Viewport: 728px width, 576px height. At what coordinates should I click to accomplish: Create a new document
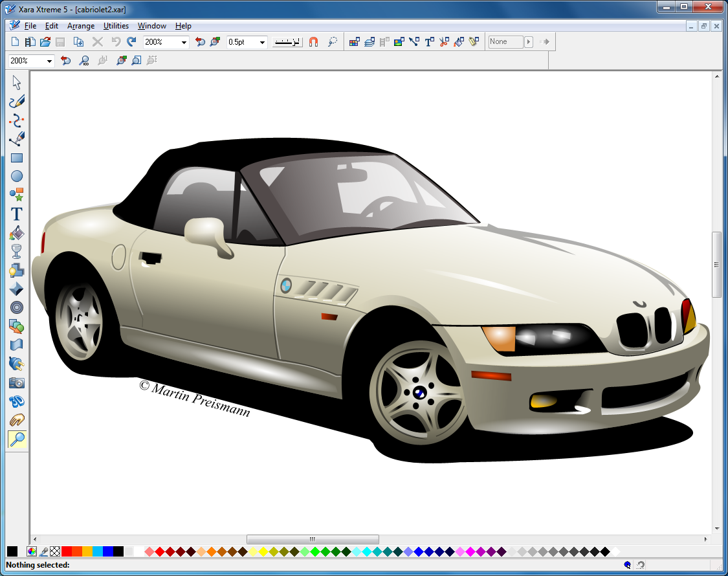click(14, 41)
